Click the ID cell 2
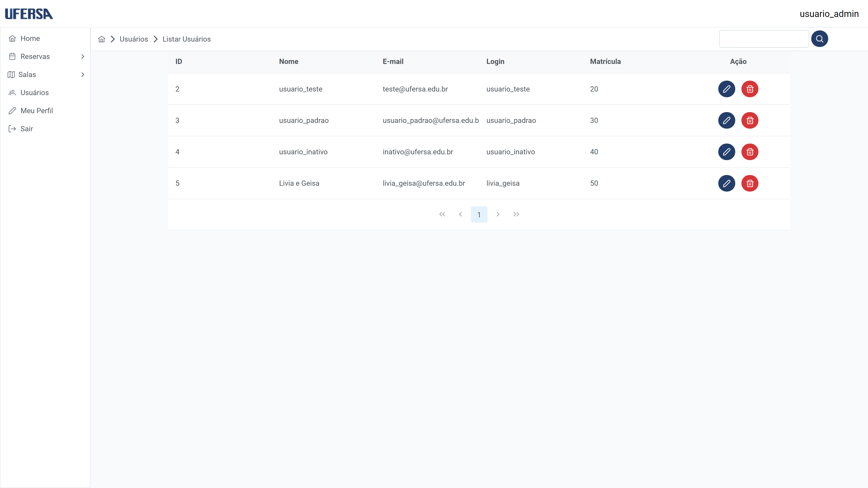The width and height of the screenshot is (868, 488). (x=177, y=89)
